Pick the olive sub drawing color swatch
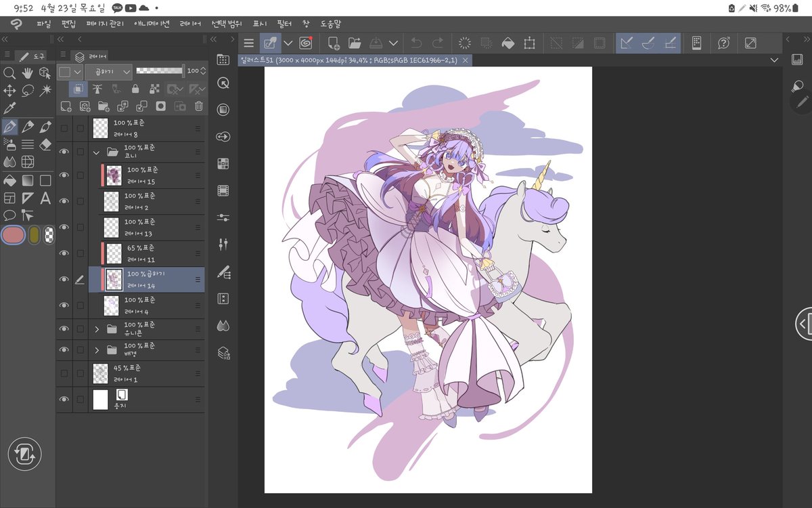Image resolution: width=812 pixels, height=508 pixels. 34,235
